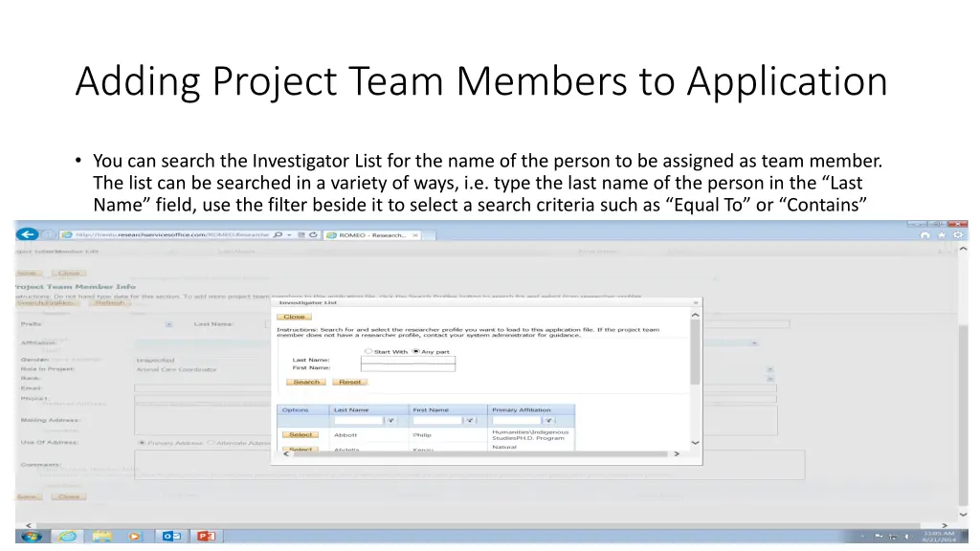Open Outlook from the taskbar
The width and height of the screenshot is (980, 551).
click(171, 536)
